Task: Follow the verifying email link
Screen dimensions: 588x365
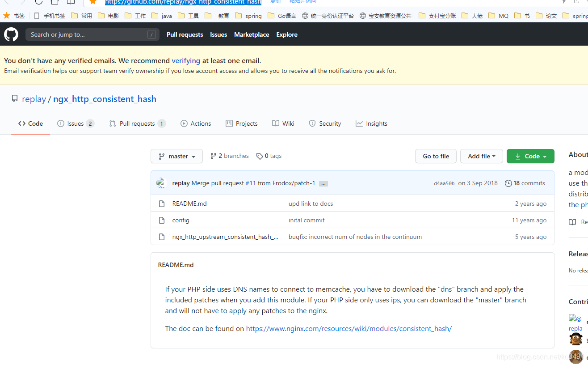Action: point(186,60)
